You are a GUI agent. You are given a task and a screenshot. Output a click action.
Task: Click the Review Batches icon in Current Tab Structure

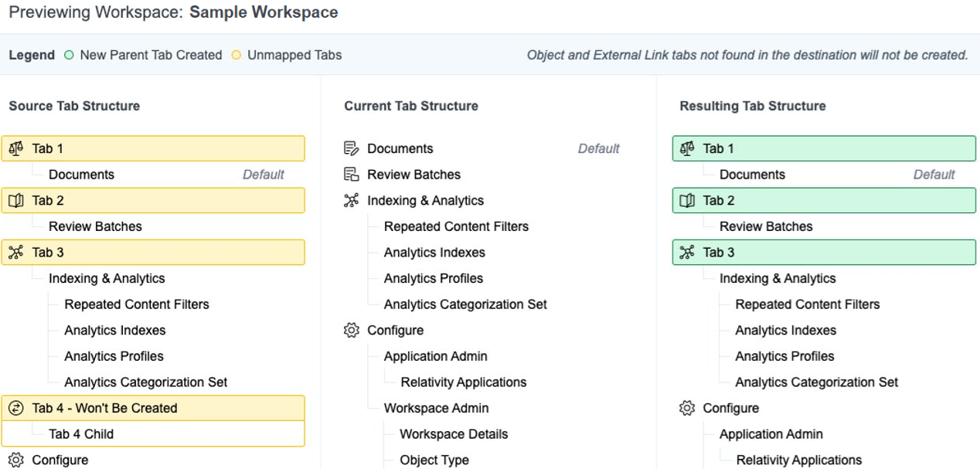click(352, 175)
